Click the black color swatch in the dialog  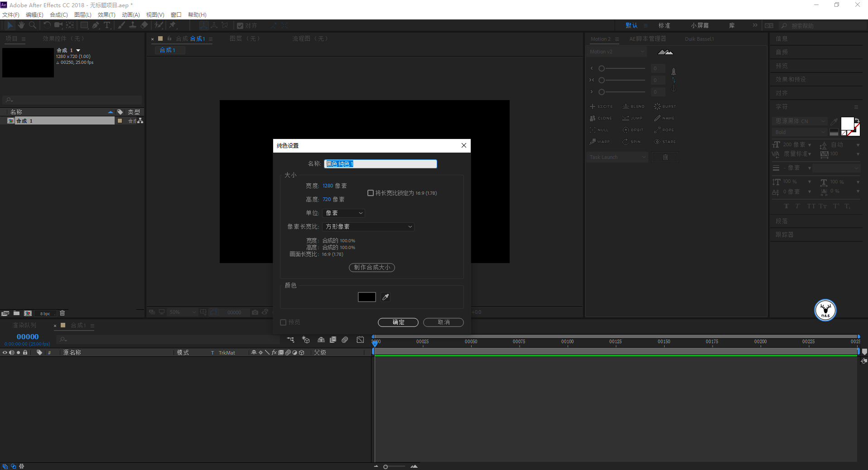[366, 297]
